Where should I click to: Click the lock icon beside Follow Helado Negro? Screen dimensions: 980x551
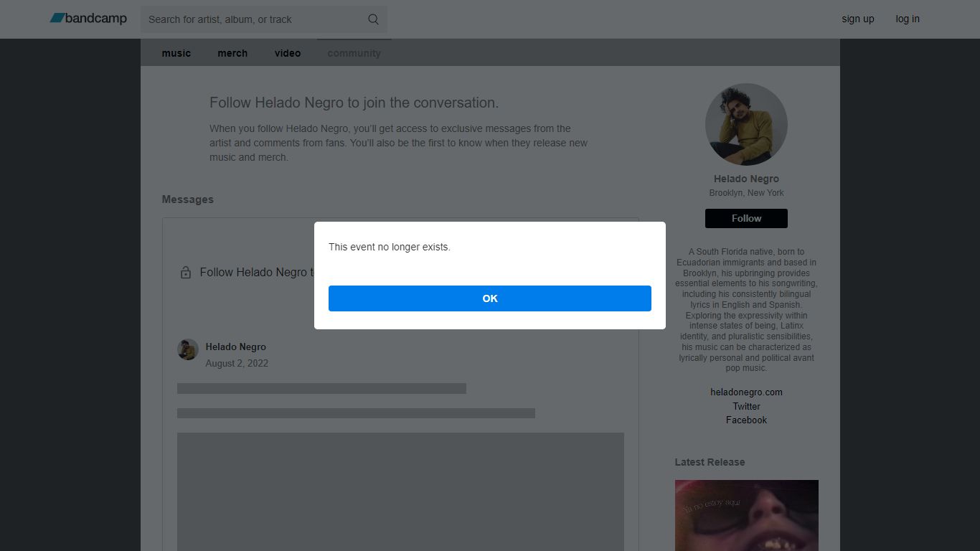pos(186,273)
